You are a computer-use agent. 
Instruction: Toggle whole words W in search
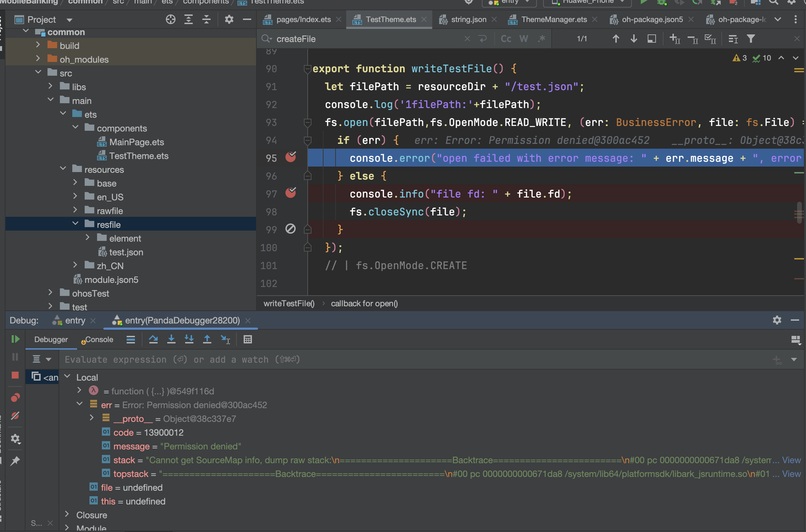[524, 39]
